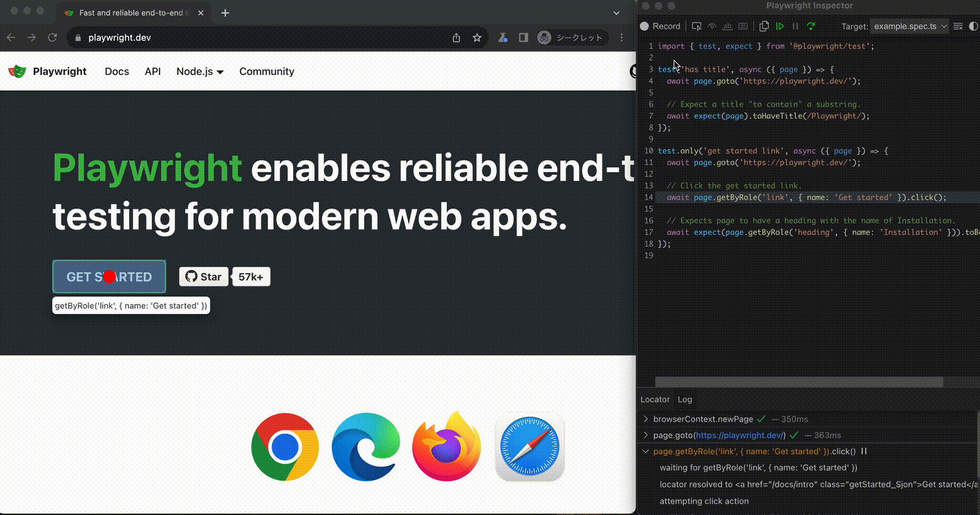Switch to the Locator tab
980x515 pixels.
[x=655, y=399]
